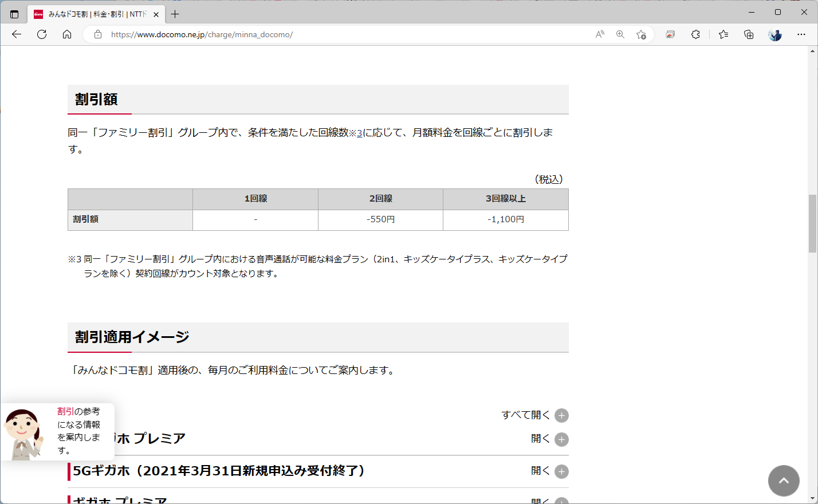Open the Settings and more menu
The height and width of the screenshot is (504, 818).
(801, 34)
